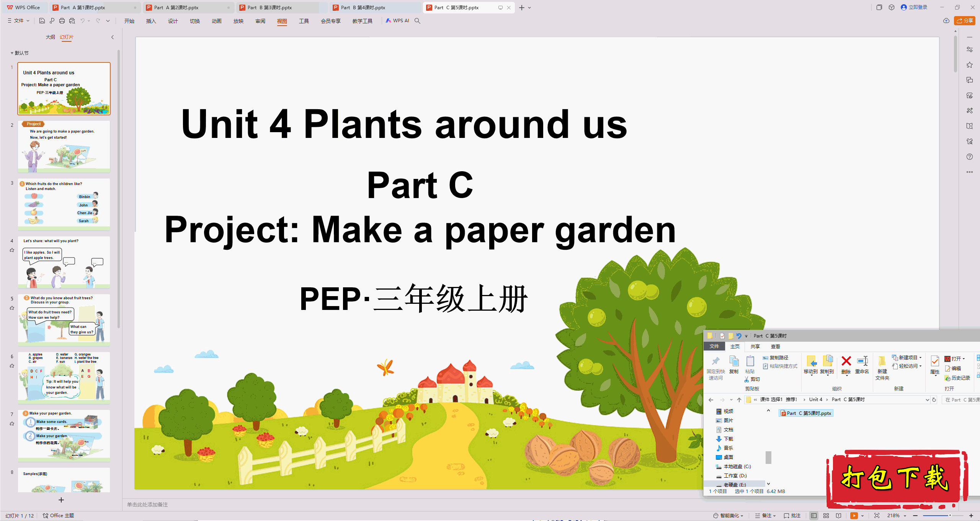Click the zoom slider handle

click(950, 516)
